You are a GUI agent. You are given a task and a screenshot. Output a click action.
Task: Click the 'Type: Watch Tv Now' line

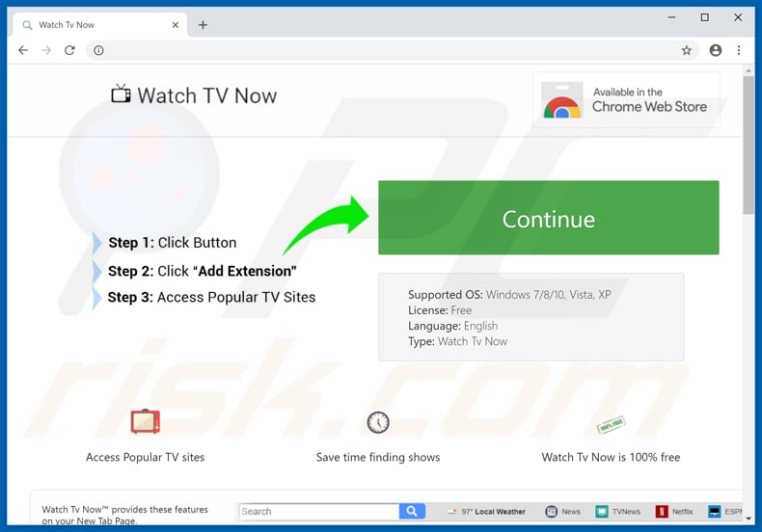pyautogui.click(x=457, y=341)
